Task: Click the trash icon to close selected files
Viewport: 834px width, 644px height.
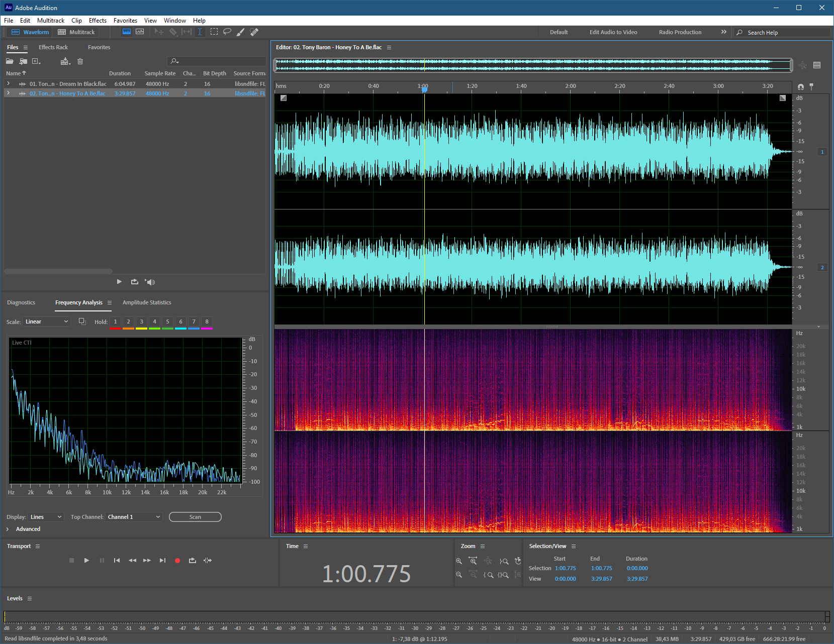Action: [x=80, y=61]
